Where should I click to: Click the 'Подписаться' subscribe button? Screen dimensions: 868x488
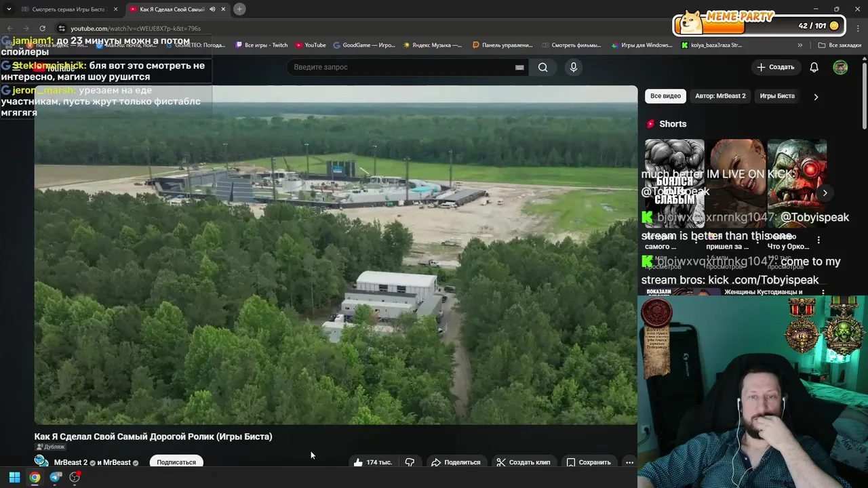tap(176, 462)
